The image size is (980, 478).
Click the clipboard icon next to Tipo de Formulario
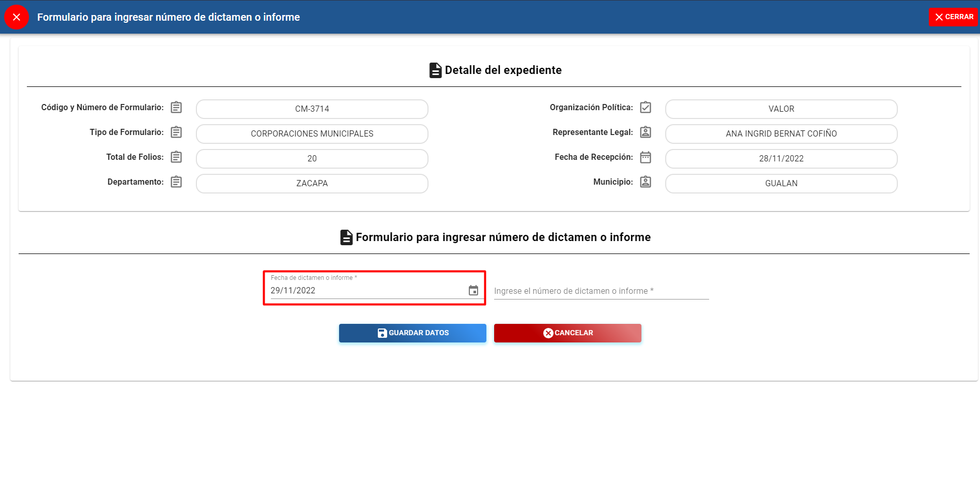pos(176,132)
